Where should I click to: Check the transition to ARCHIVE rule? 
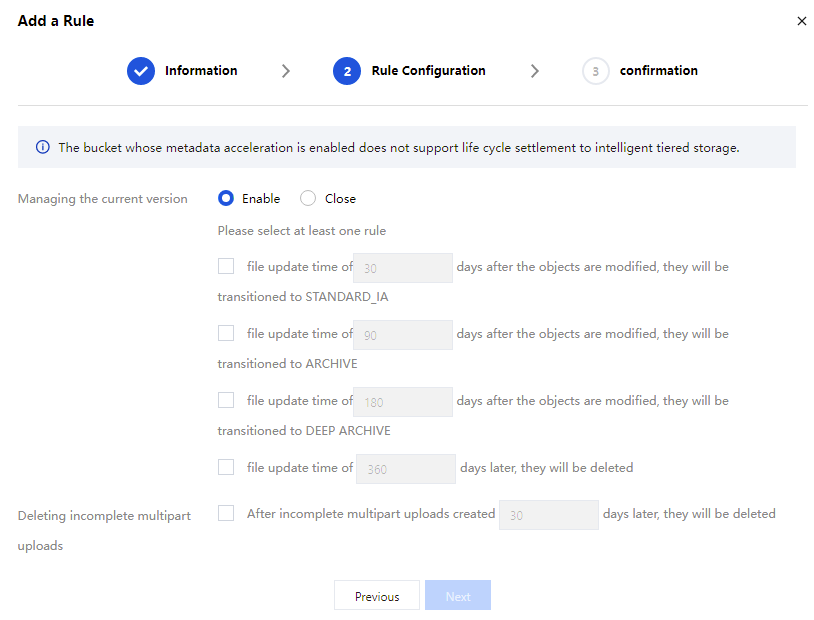pos(226,333)
